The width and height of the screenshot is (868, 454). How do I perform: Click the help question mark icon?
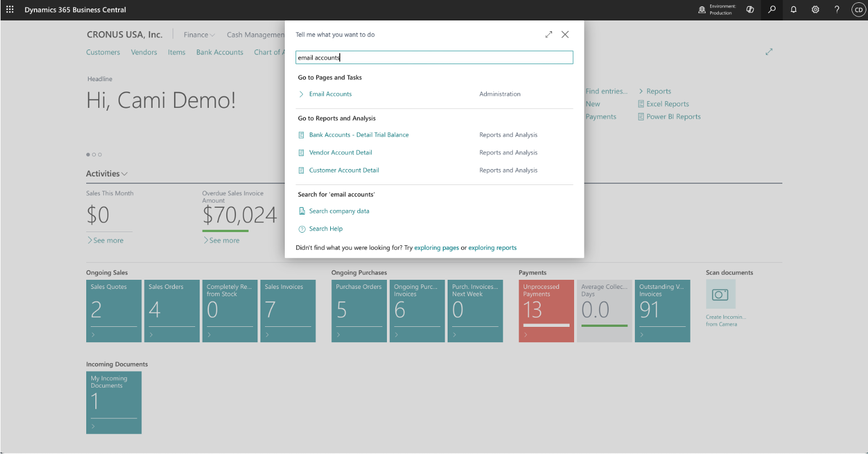837,10
